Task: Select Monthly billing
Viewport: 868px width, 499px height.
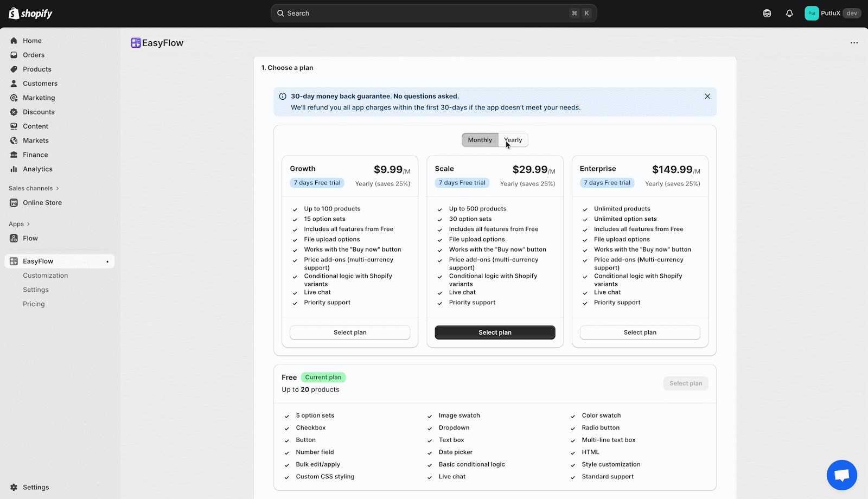Action: tap(480, 139)
